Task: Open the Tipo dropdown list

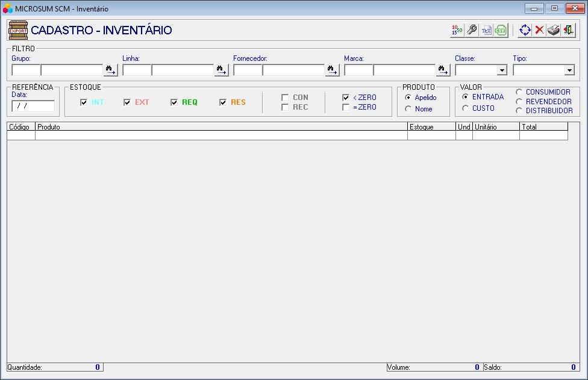Action: (569, 70)
